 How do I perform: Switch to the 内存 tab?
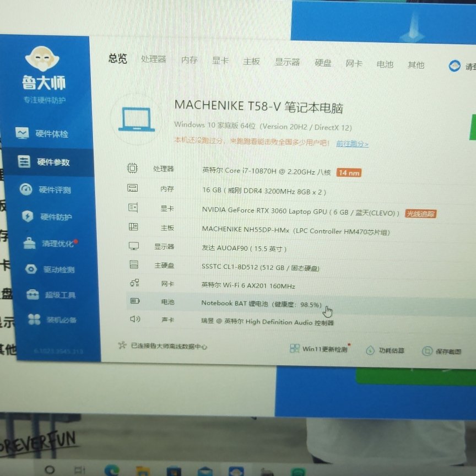click(x=189, y=60)
